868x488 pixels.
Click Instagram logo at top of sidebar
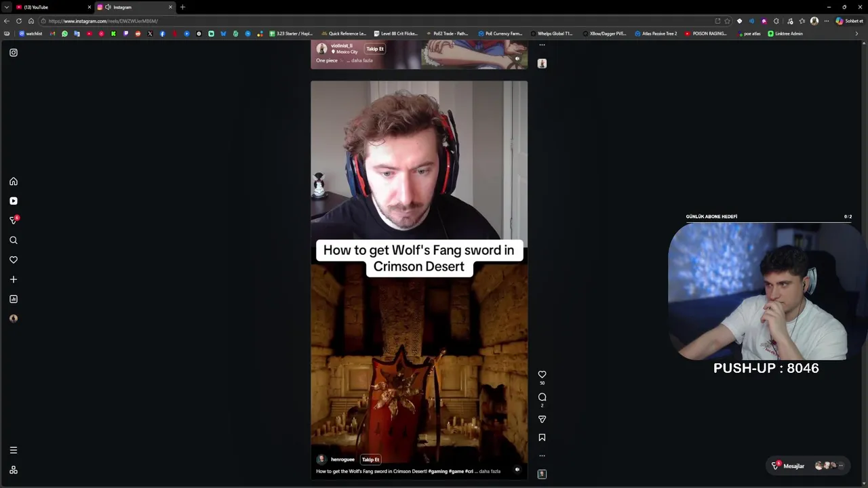click(x=13, y=52)
